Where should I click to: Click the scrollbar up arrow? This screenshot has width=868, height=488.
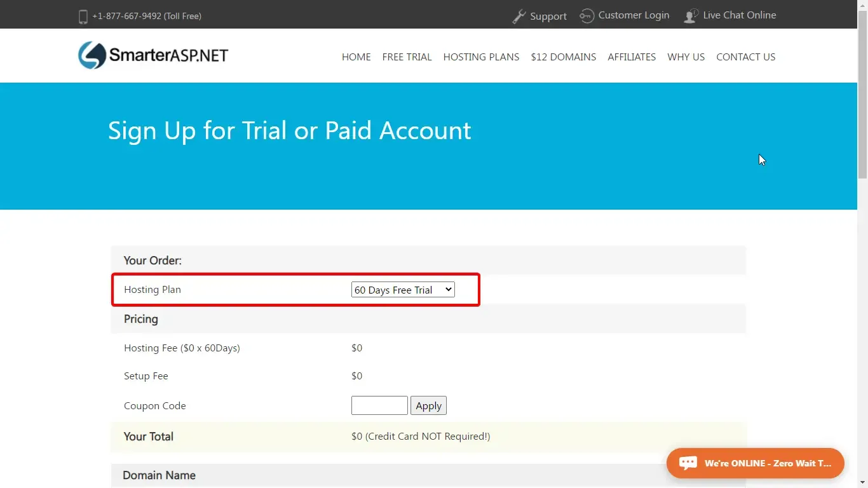click(x=862, y=5)
